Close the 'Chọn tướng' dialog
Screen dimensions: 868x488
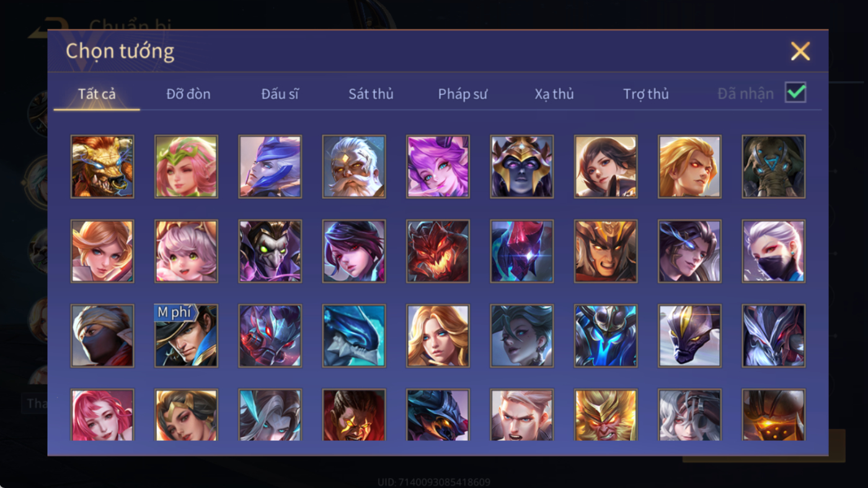800,51
